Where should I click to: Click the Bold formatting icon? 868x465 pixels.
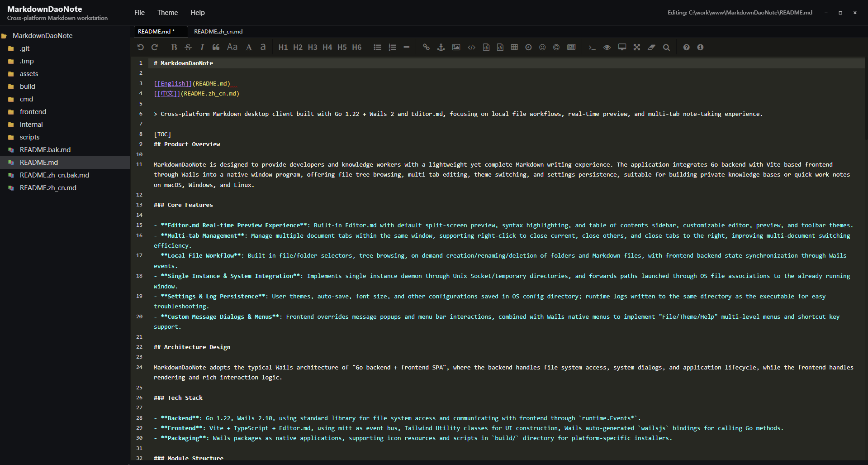(174, 47)
